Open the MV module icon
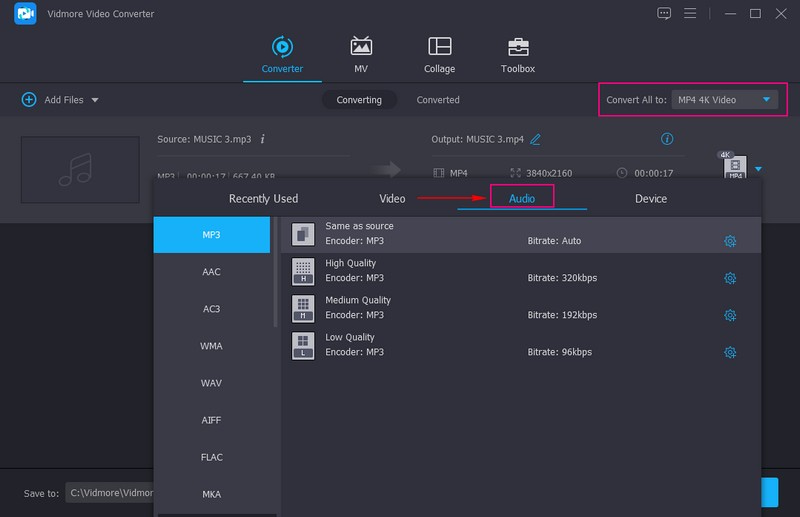The image size is (800, 517). click(361, 47)
